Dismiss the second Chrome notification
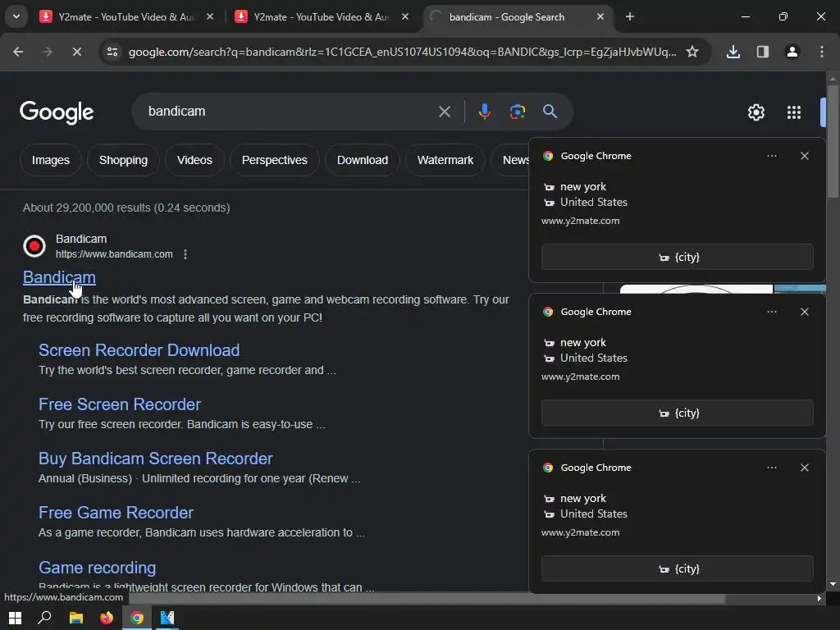 tap(804, 312)
